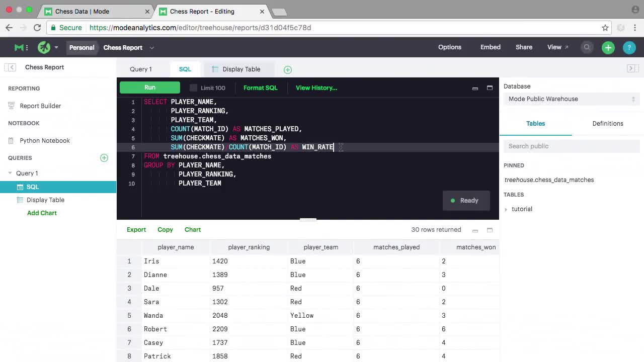Image resolution: width=644 pixels, height=362 pixels.
Task: Run the query
Action: pos(150,87)
